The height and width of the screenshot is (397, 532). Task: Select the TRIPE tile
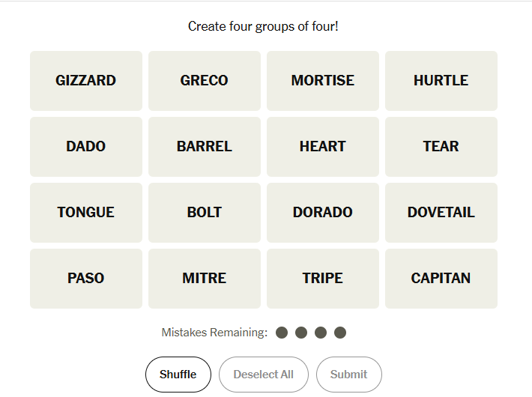point(323,279)
